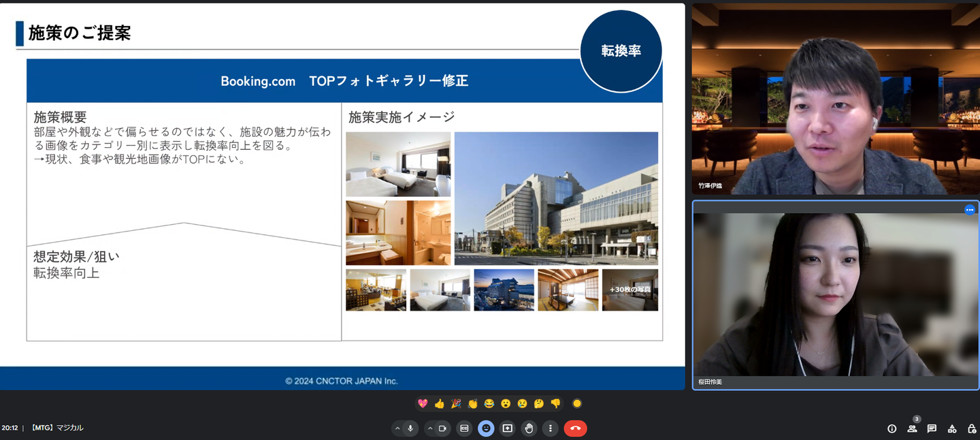Mute the microphone
This screenshot has width=980, height=440.
click(410, 428)
